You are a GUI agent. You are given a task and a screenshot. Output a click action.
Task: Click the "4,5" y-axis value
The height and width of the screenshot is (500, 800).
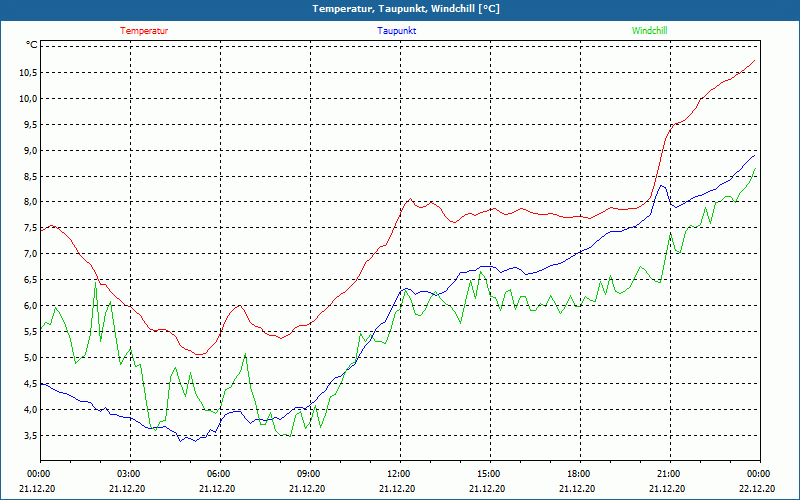coord(30,384)
